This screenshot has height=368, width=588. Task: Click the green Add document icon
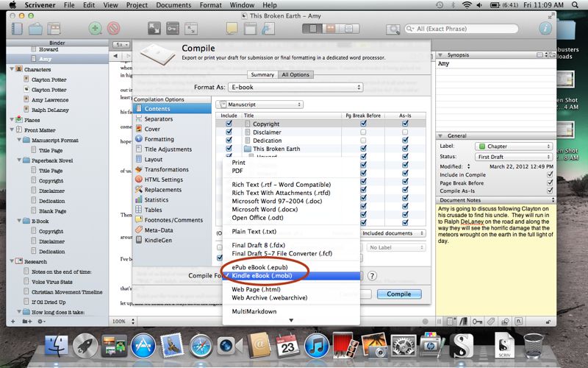[x=96, y=29]
